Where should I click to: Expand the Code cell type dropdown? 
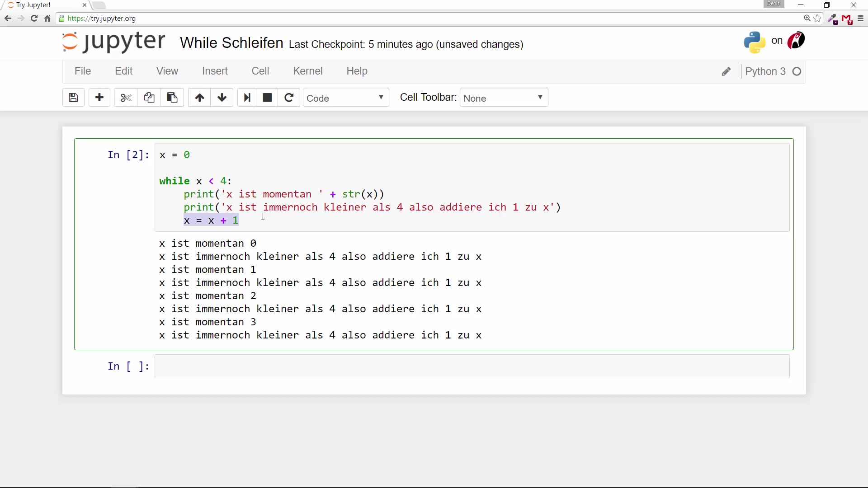[x=345, y=98]
